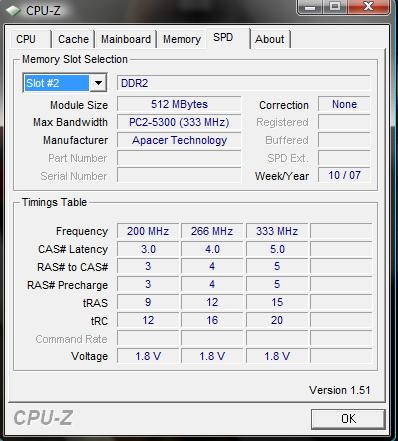Click the Correction value None
This screenshot has width=398, height=441.
[x=344, y=104]
